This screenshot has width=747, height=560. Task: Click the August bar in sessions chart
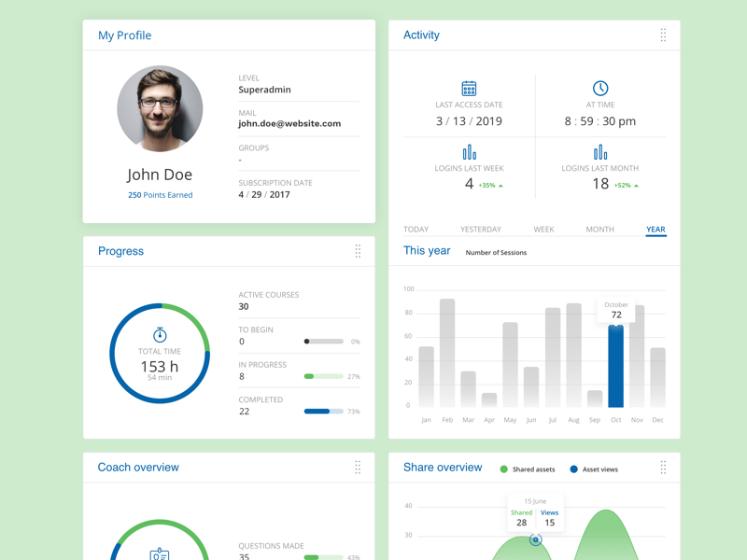(x=573, y=356)
